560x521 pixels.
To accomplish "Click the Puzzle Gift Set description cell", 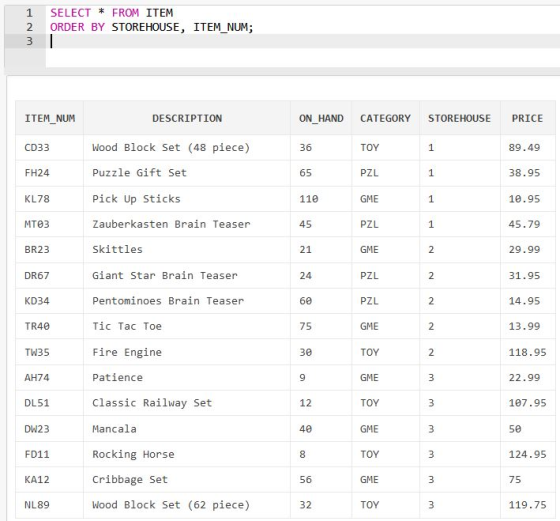I will (187, 173).
